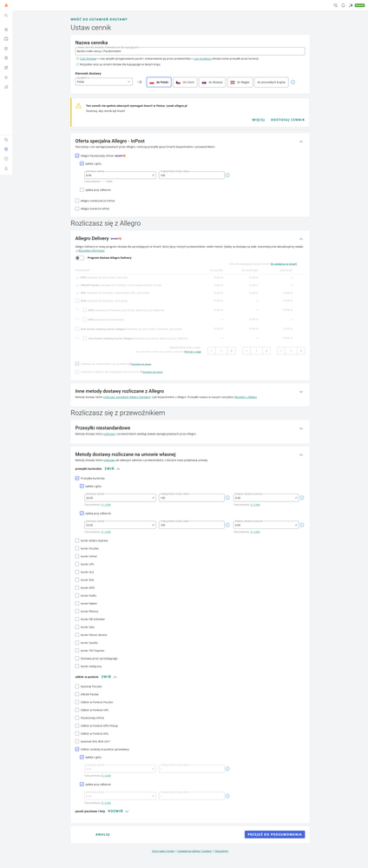Click the Allegro flame logo icon
Screen dimensions: 368x868
(5, 4)
